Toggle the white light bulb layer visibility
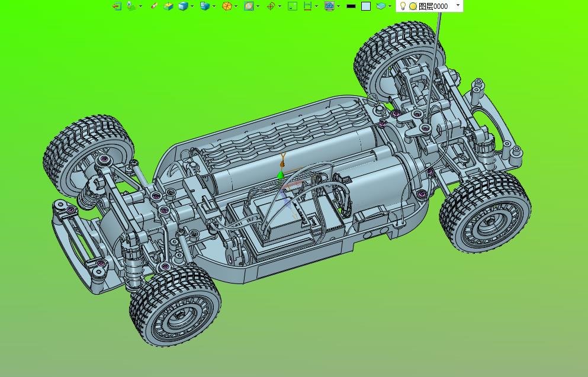 click(403, 6)
